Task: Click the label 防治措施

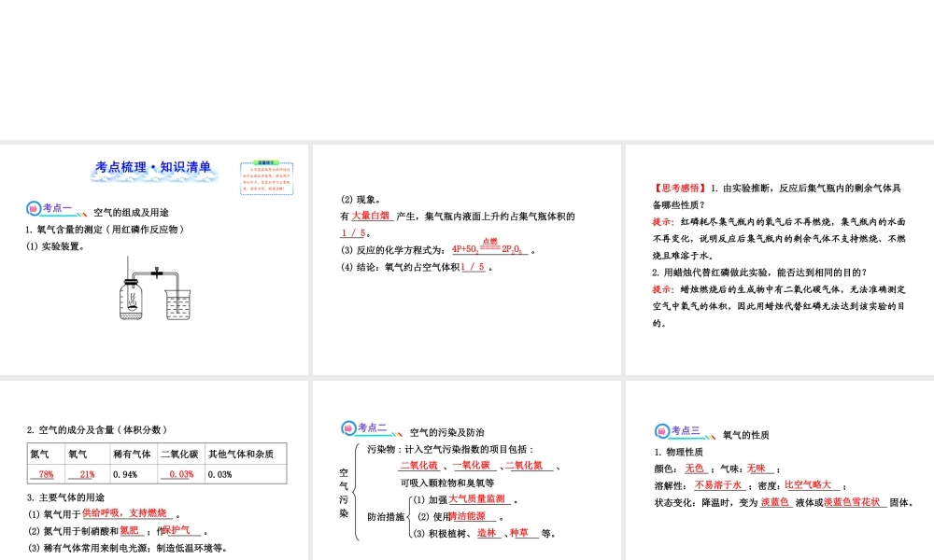Action: click(386, 516)
